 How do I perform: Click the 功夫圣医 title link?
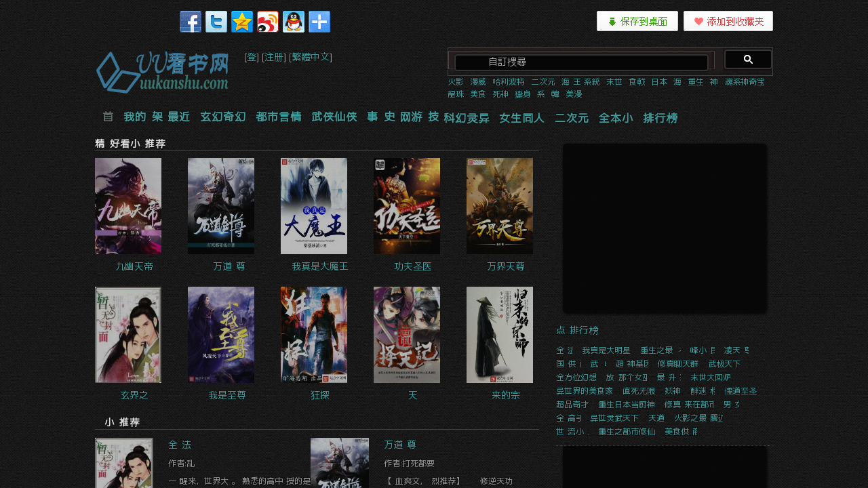pos(413,266)
